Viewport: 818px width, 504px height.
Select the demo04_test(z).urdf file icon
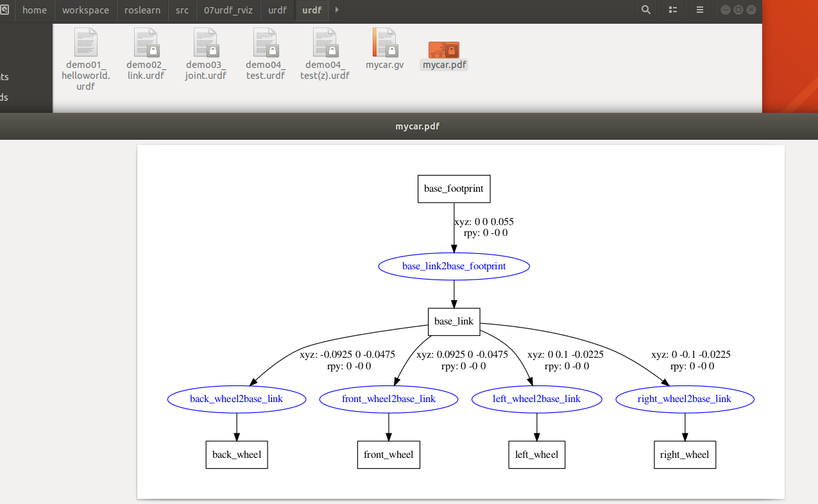pyautogui.click(x=325, y=42)
